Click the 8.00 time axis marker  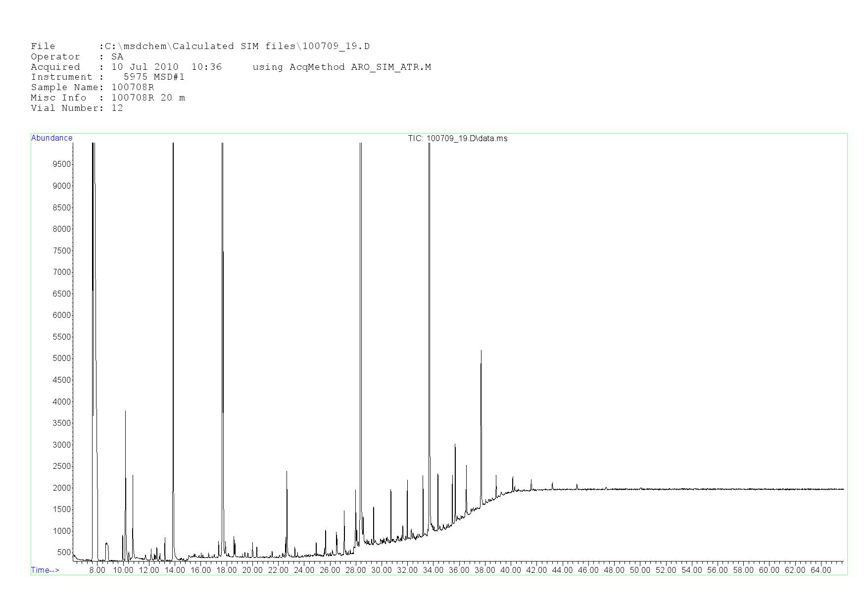[x=97, y=570]
